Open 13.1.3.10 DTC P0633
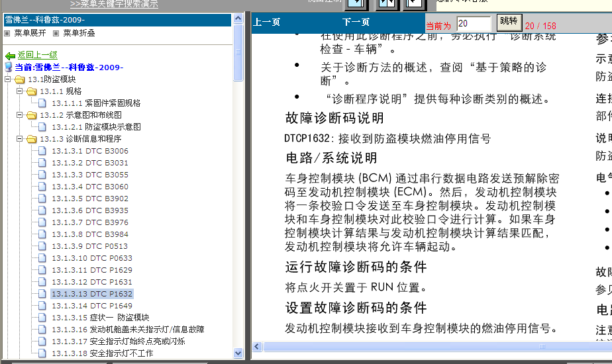 coord(92,258)
